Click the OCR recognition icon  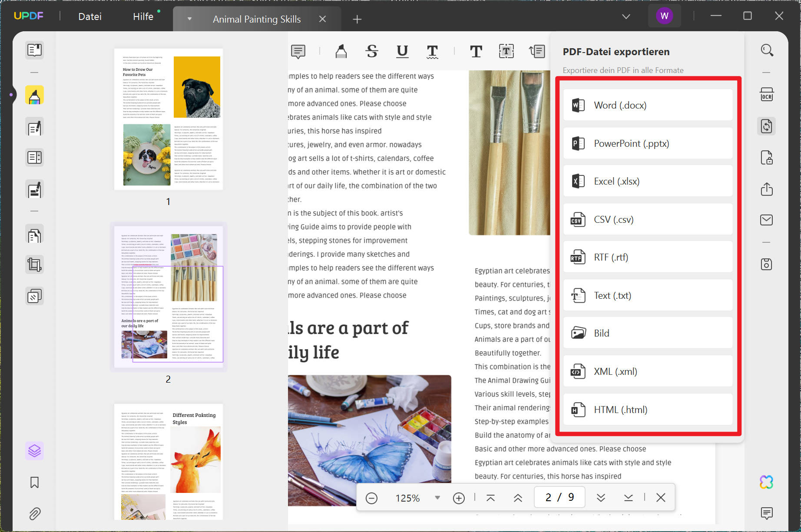[766, 95]
